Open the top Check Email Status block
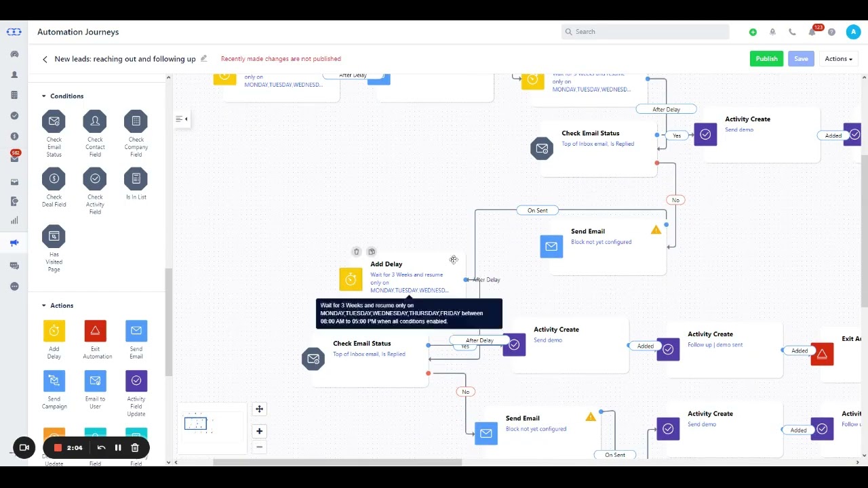 (593, 148)
